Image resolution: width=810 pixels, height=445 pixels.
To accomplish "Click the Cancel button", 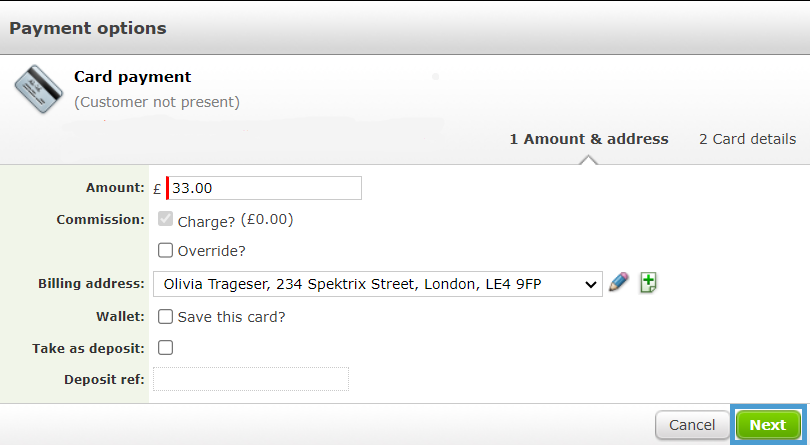I will click(692, 425).
